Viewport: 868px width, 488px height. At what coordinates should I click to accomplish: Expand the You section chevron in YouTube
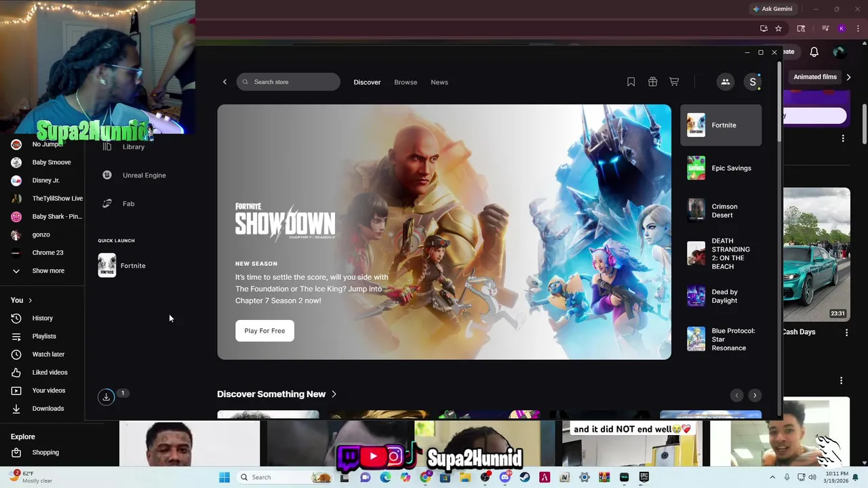click(30, 300)
